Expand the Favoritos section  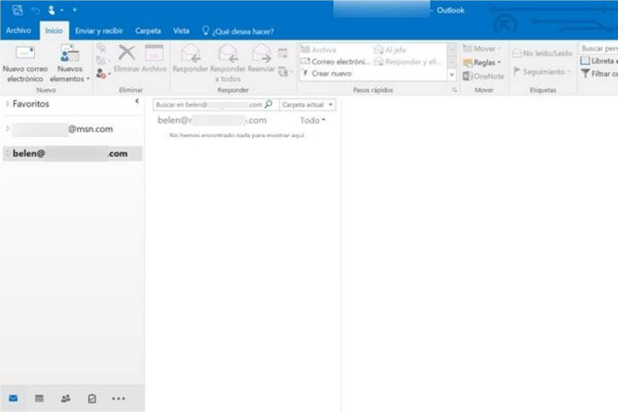8,103
